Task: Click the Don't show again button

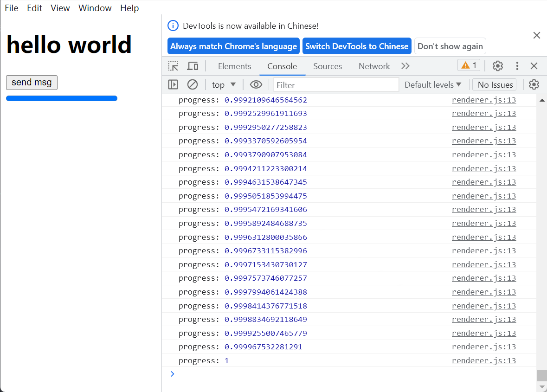Action: [450, 46]
